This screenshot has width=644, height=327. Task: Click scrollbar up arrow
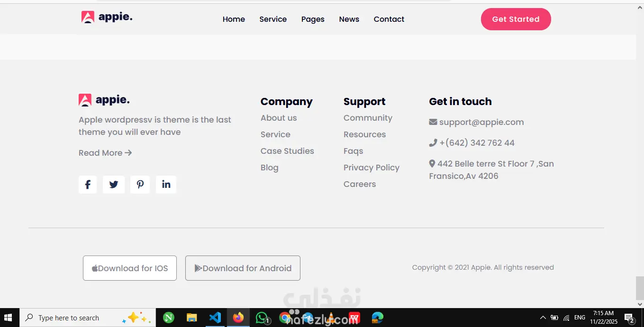(x=640, y=8)
